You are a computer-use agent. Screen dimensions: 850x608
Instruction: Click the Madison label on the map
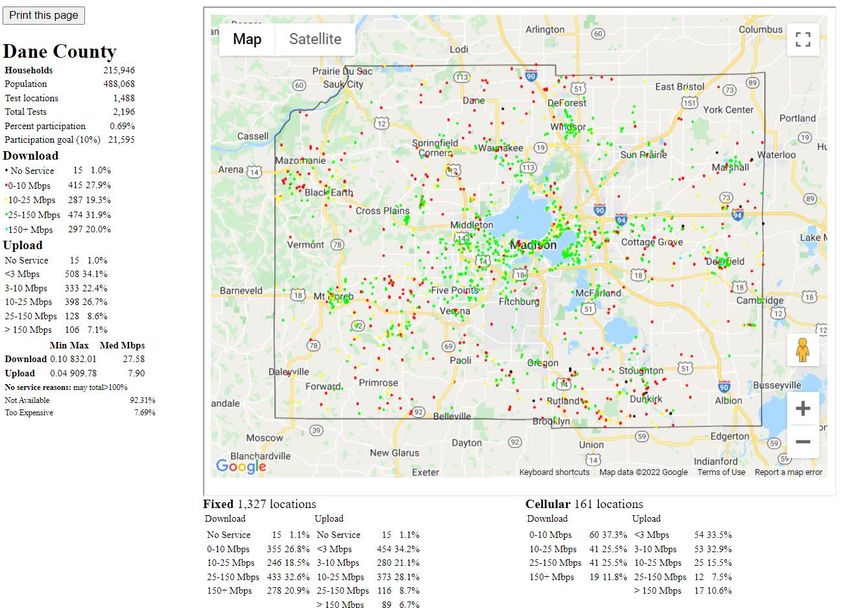pyautogui.click(x=533, y=245)
